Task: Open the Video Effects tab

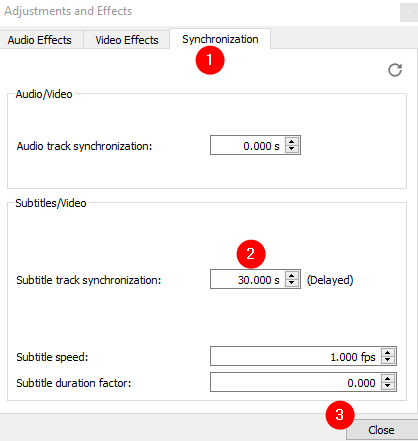Action: (127, 40)
